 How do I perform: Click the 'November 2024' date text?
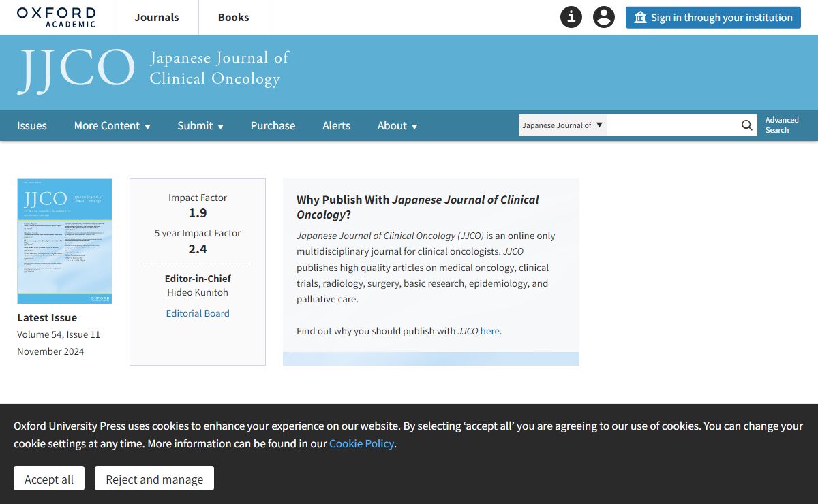click(50, 351)
